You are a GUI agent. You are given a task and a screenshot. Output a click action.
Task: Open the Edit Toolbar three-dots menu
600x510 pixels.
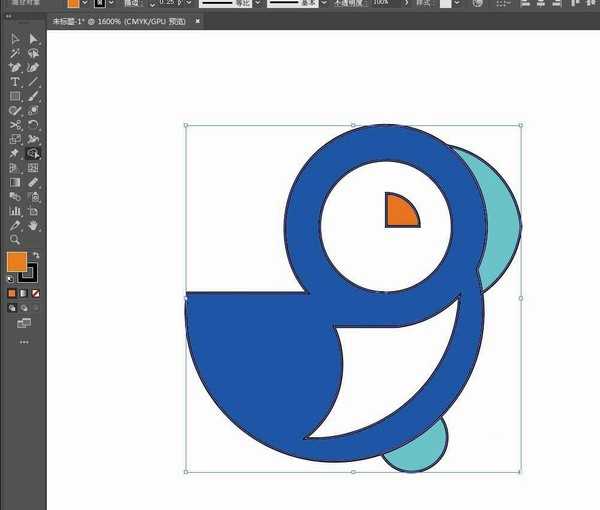coord(24,342)
